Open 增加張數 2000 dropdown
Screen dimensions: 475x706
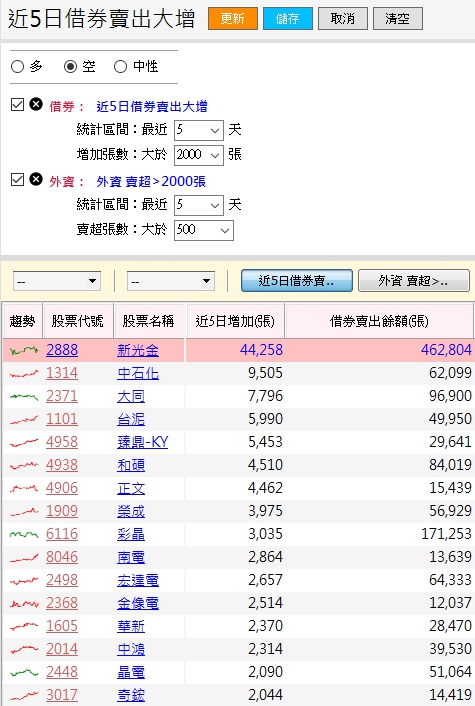199,155
